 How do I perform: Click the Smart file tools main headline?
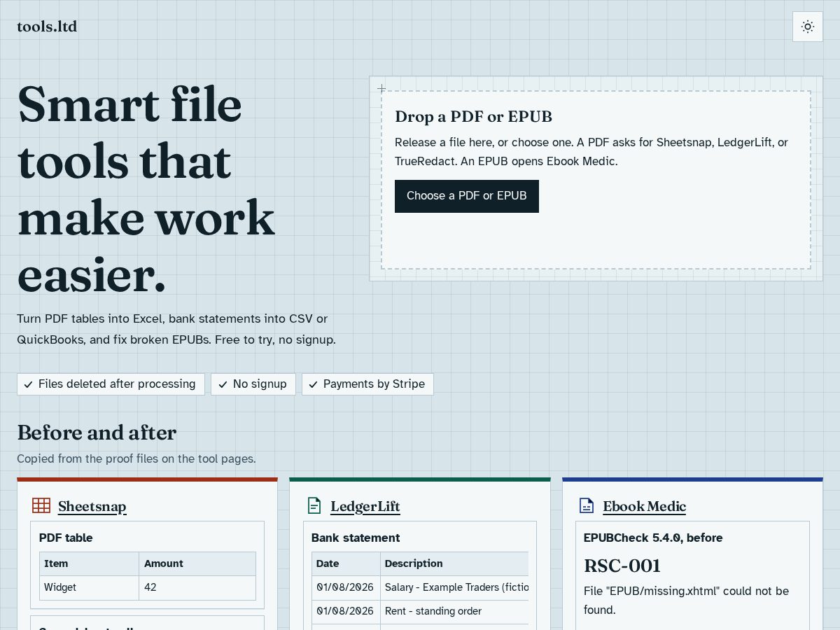point(146,189)
